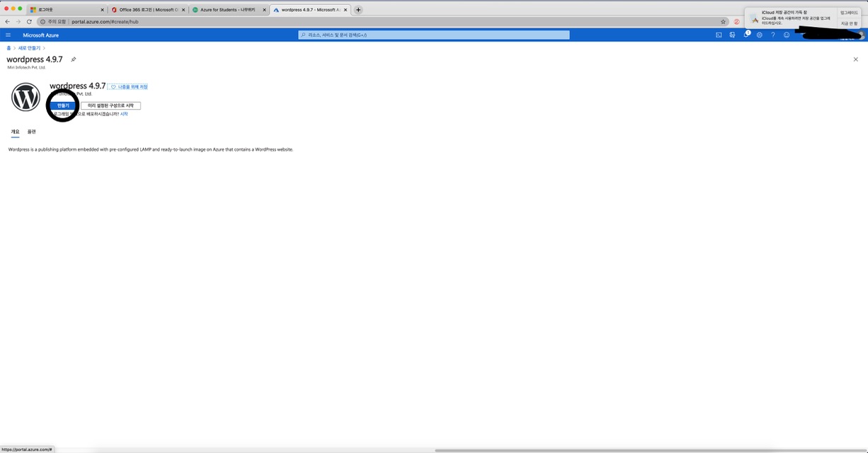Click the blue 만들기 create button
868x453 pixels.
(63, 105)
